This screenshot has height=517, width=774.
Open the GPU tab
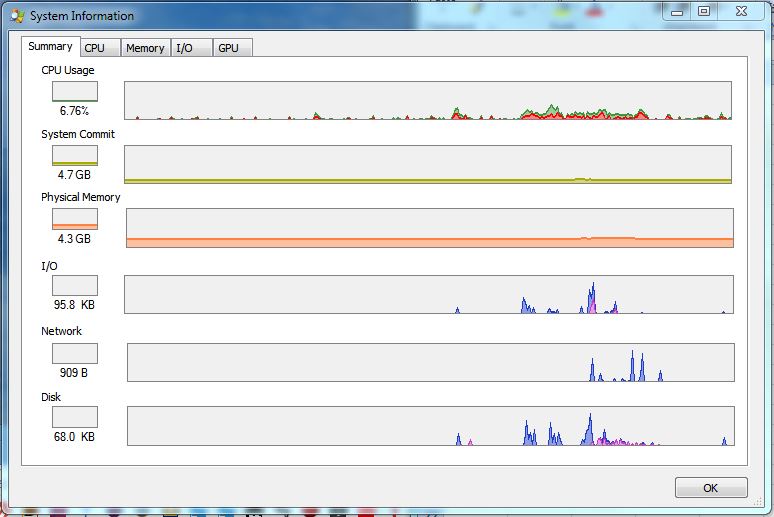pos(232,48)
